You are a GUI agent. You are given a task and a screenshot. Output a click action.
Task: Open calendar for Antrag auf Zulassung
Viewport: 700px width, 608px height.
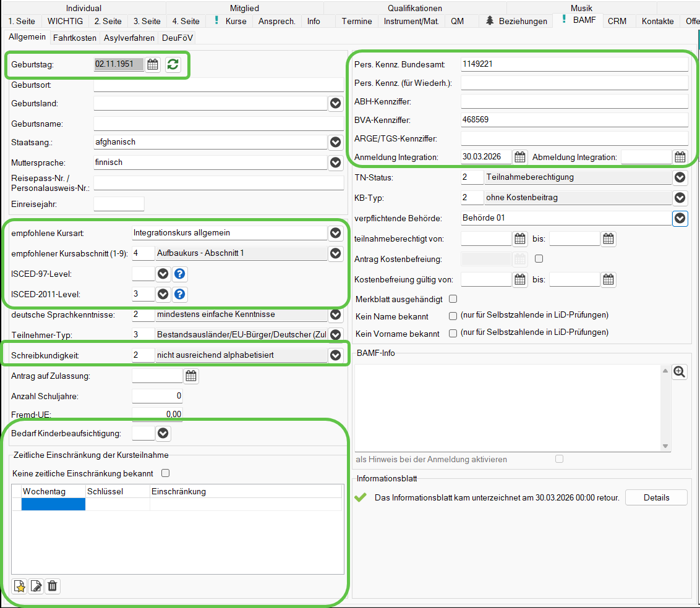191,376
